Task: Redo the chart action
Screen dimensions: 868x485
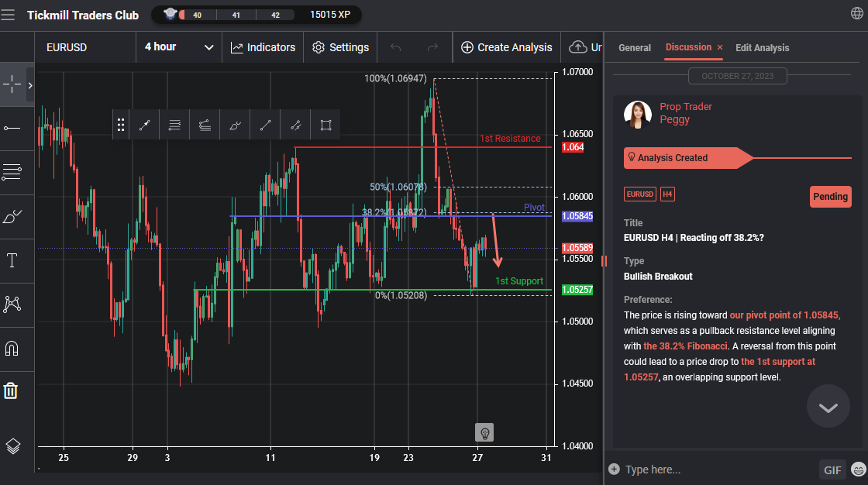Action: point(433,47)
